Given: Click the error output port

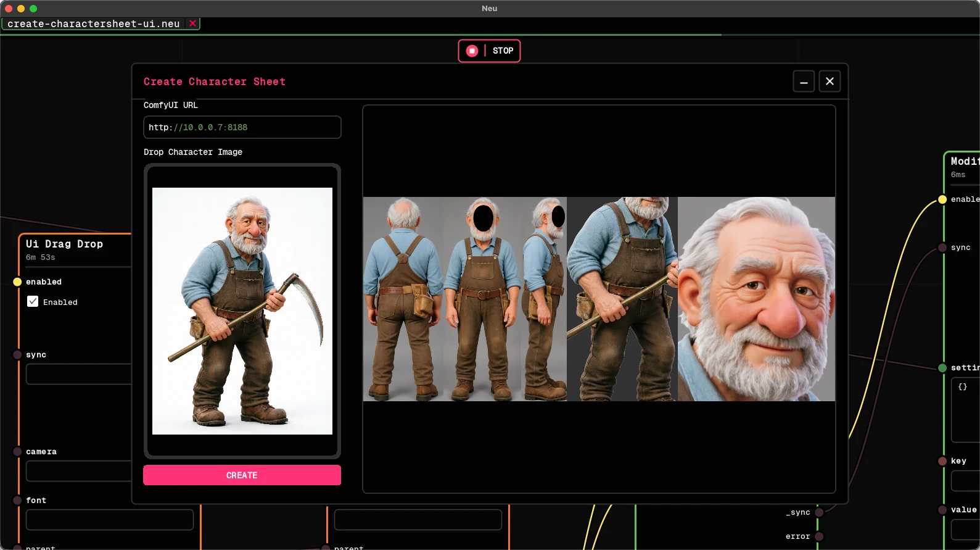Looking at the screenshot, I should click(819, 536).
